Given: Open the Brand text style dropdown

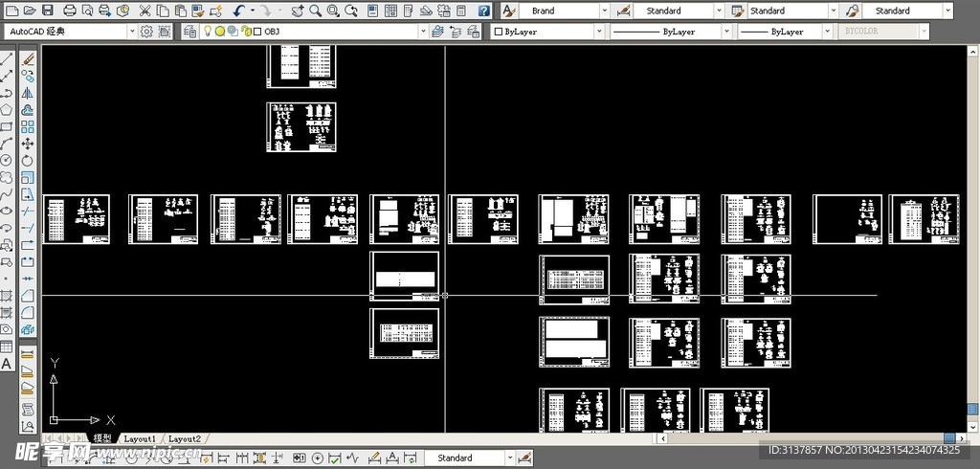Looking at the screenshot, I should pos(604,11).
